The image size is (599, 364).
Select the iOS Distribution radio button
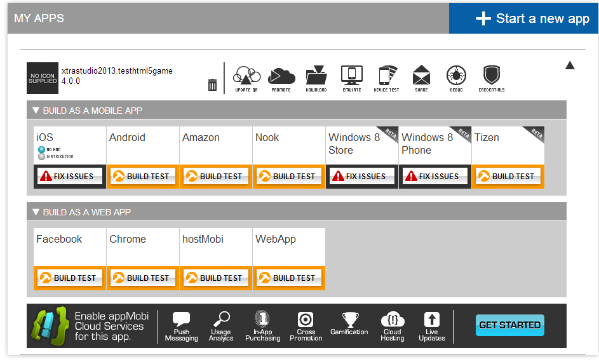point(41,156)
